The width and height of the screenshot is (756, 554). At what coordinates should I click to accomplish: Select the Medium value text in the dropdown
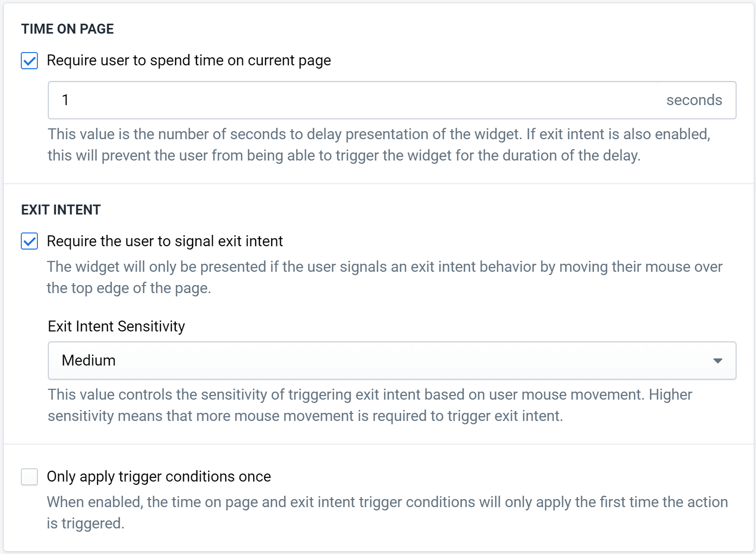(89, 360)
